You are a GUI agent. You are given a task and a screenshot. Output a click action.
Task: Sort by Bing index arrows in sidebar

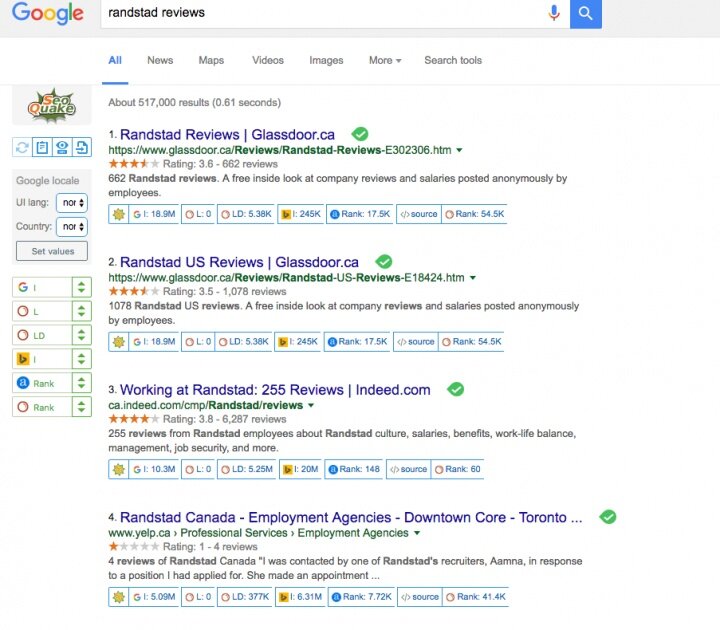81,359
